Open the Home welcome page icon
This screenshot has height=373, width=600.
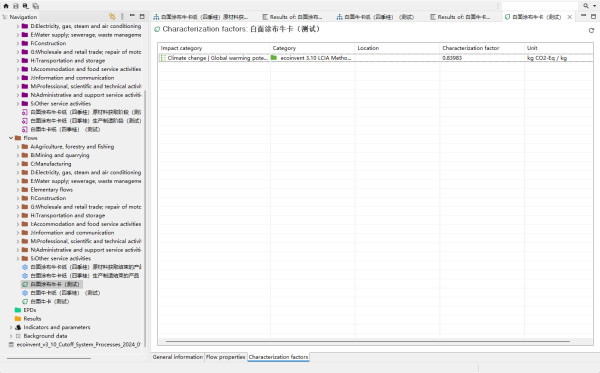coord(6,6)
